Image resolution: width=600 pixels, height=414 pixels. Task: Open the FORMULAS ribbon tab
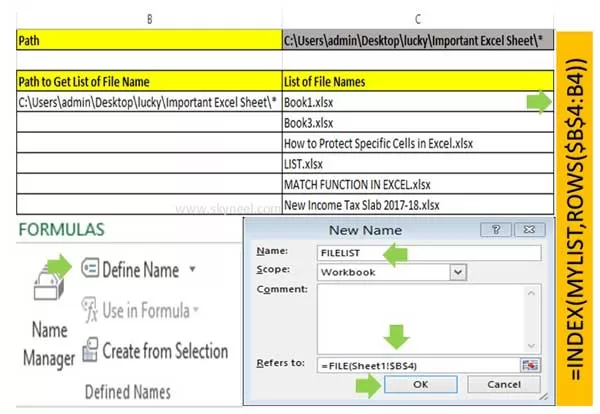pos(61,230)
